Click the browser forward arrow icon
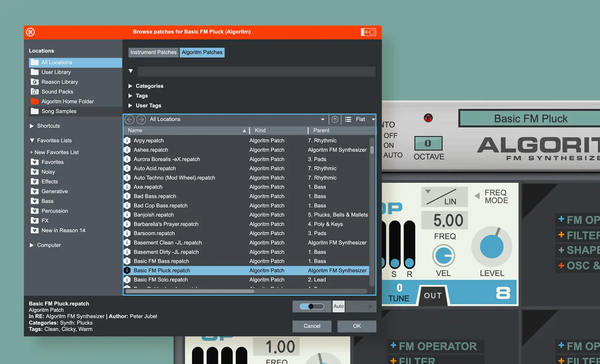This screenshot has width=600, height=364. point(141,119)
